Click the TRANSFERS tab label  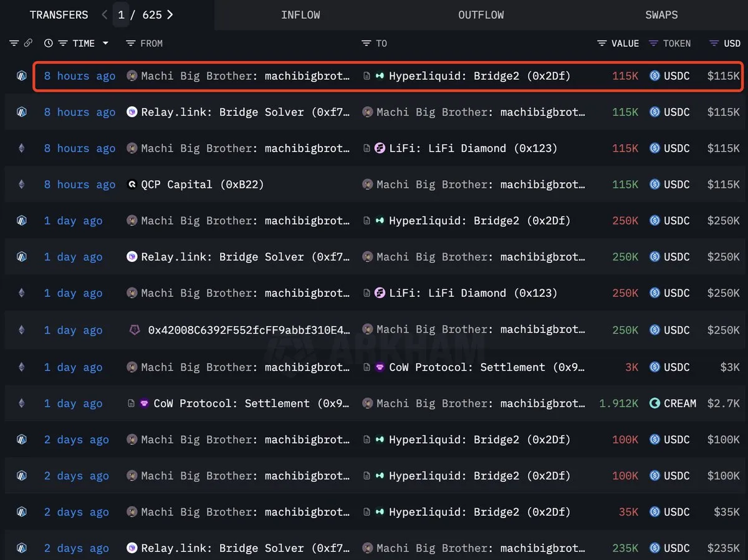point(59,15)
